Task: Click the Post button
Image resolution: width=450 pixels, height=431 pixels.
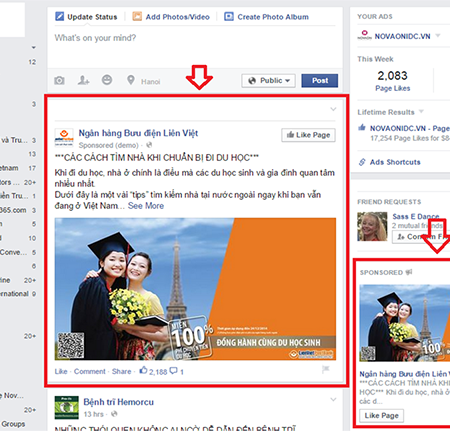Action: [320, 81]
